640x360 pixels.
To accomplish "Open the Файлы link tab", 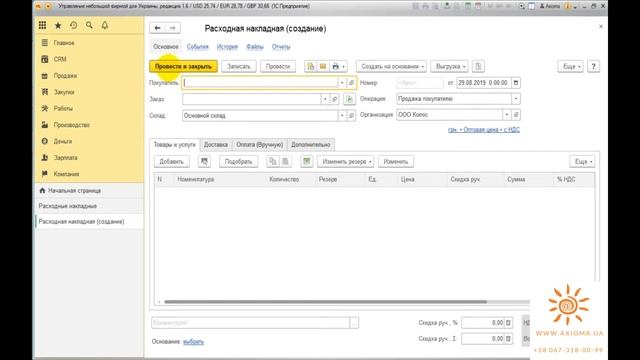I will [x=255, y=47].
